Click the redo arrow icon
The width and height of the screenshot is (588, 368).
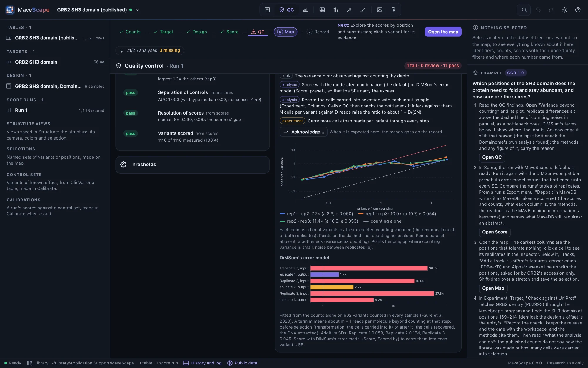[551, 10]
